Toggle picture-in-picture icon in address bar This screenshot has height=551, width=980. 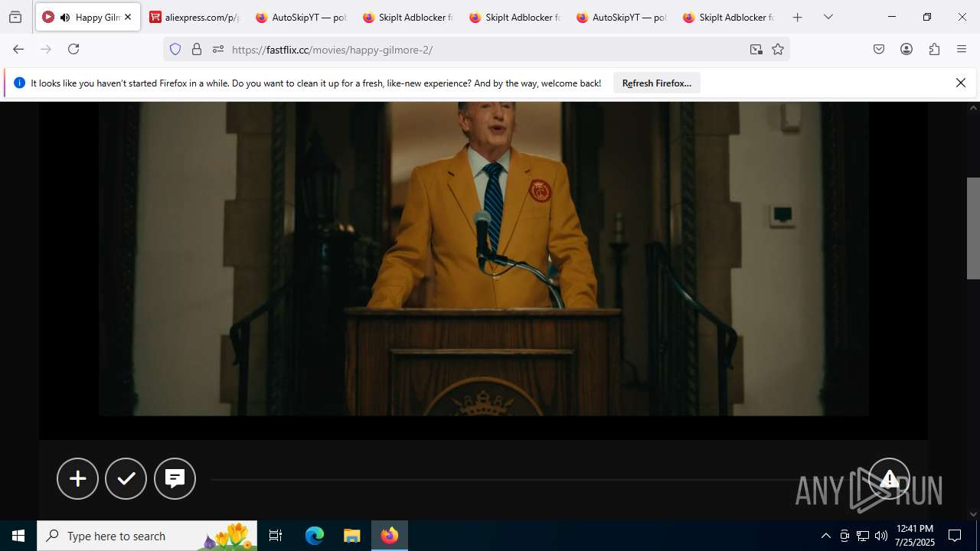[756, 49]
